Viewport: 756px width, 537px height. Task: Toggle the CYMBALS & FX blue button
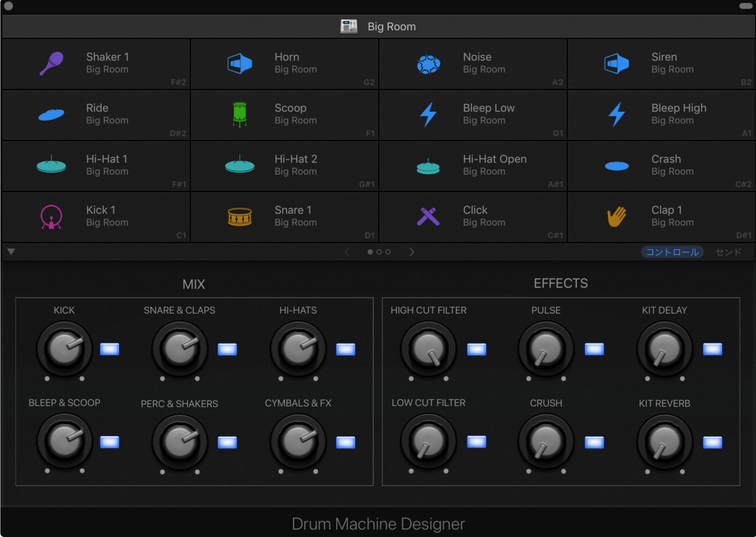346,442
